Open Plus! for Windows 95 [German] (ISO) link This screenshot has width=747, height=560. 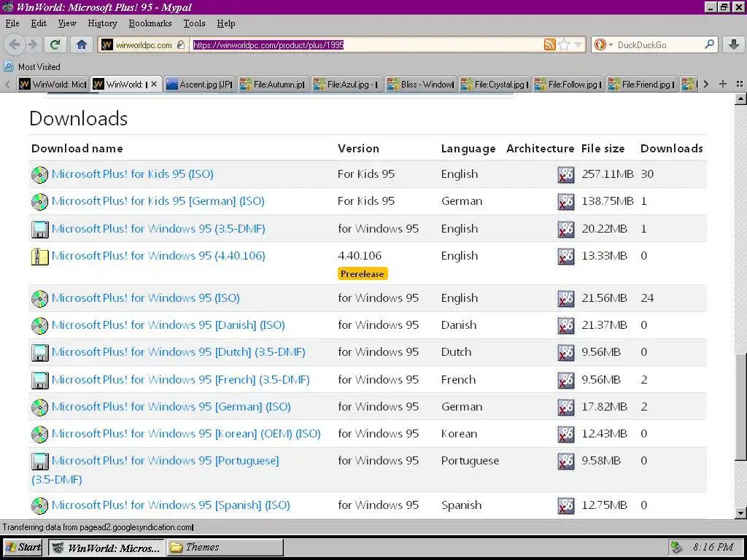coord(171,407)
